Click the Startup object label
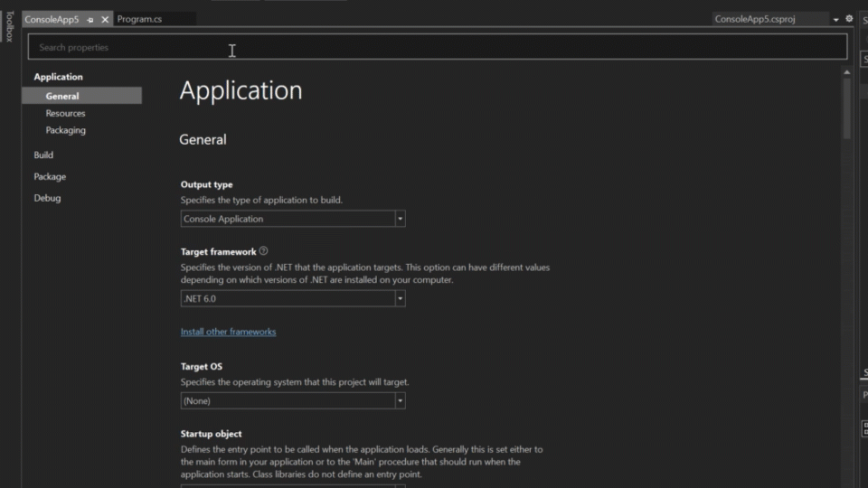The image size is (868, 488). [x=211, y=434]
